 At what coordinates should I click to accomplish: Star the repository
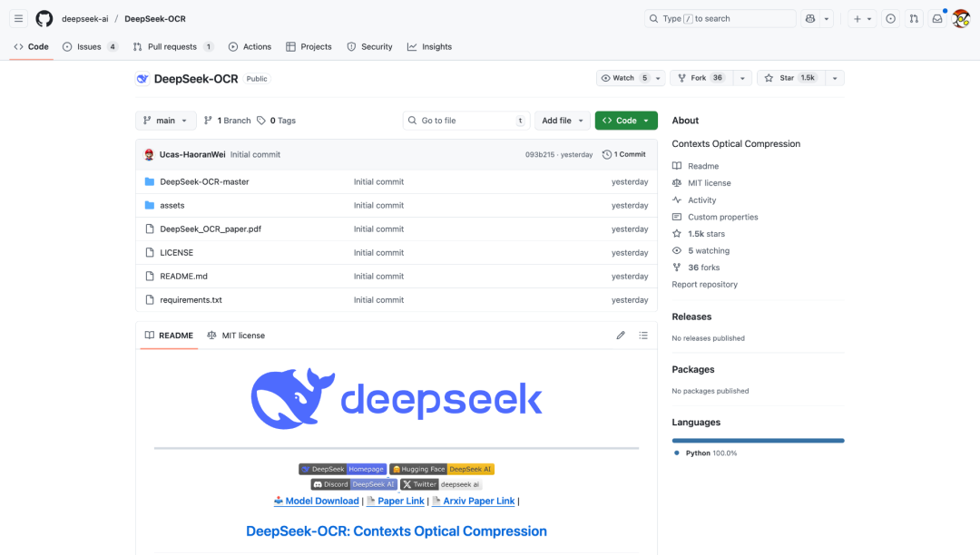[x=790, y=78]
